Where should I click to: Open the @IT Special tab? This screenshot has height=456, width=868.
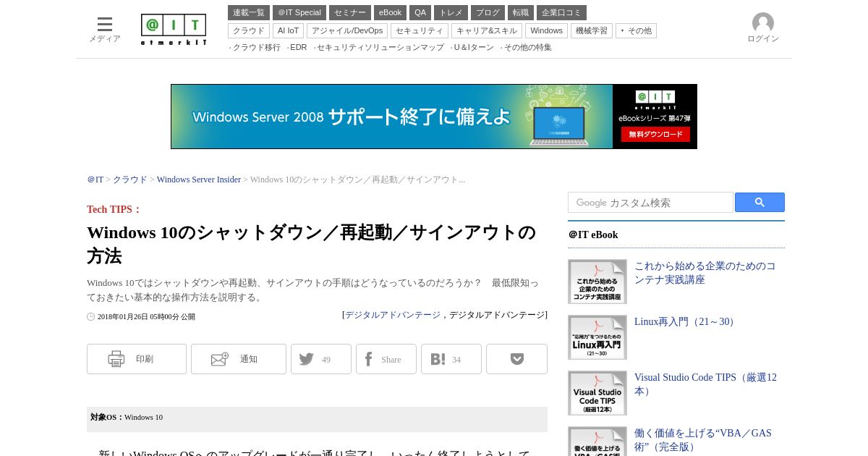click(299, 12)
